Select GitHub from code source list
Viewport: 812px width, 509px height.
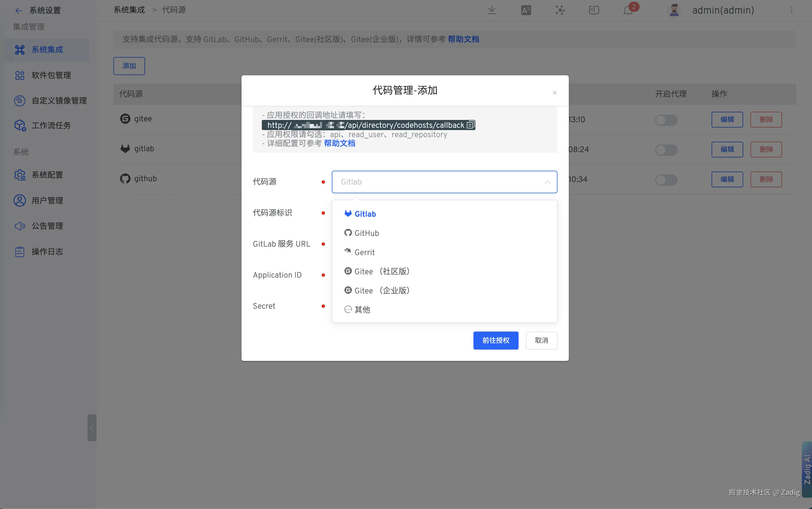[x=366, y=233]
